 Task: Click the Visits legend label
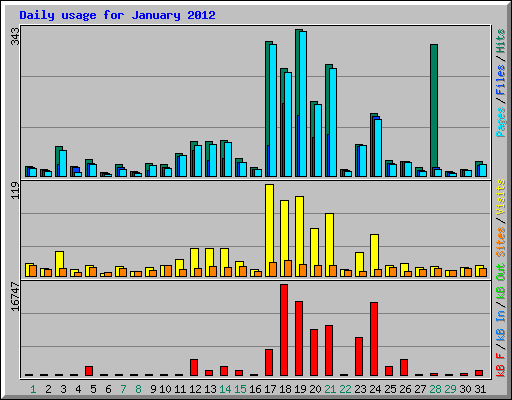(501, 197)
